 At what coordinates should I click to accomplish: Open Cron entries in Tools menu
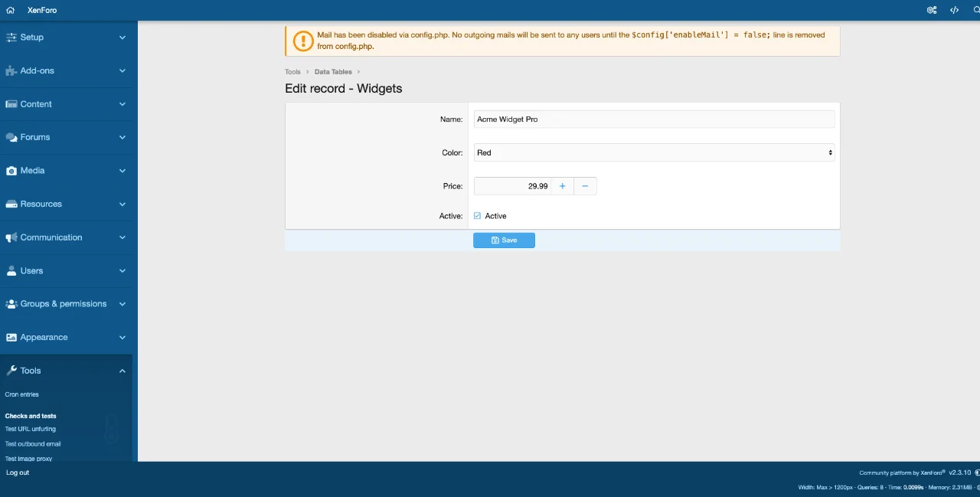[x=21, y=394]
